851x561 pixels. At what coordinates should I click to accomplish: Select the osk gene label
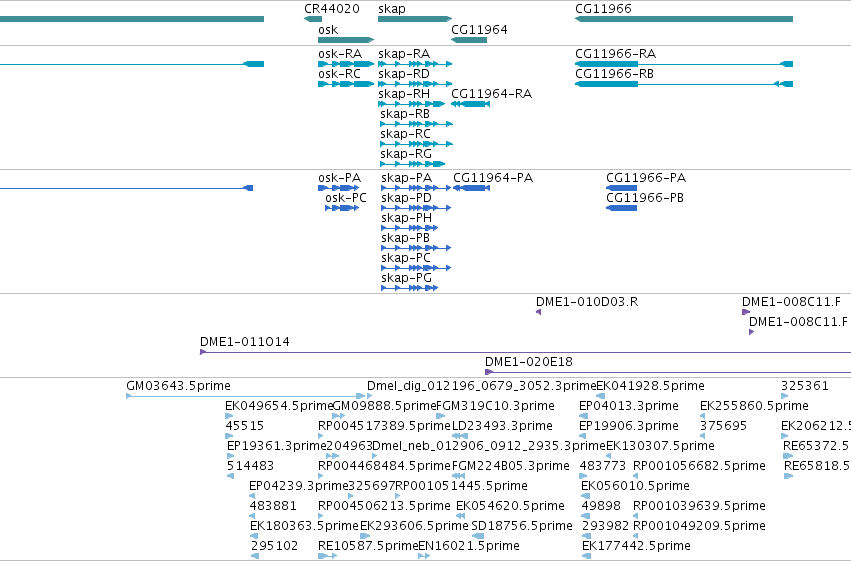[328, 30]
